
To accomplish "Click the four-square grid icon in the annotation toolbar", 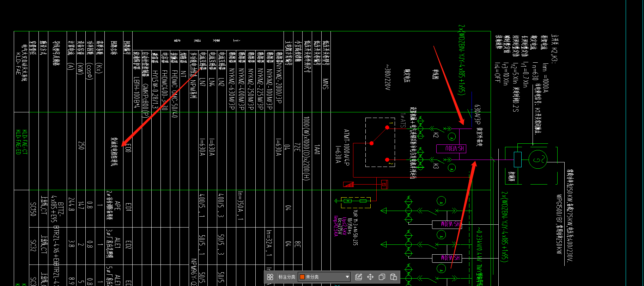I will (x=270, y=277).
